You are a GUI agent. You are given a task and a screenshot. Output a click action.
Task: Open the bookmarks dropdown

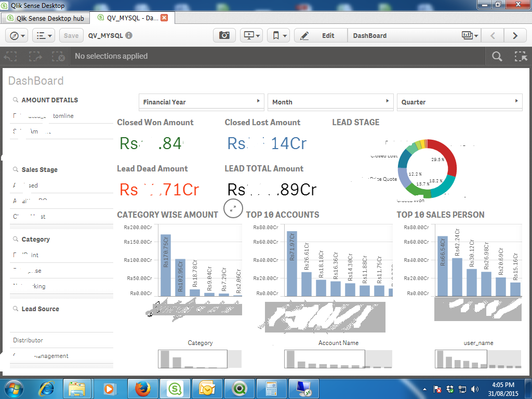pyautogui.click(x=278, y=35)
